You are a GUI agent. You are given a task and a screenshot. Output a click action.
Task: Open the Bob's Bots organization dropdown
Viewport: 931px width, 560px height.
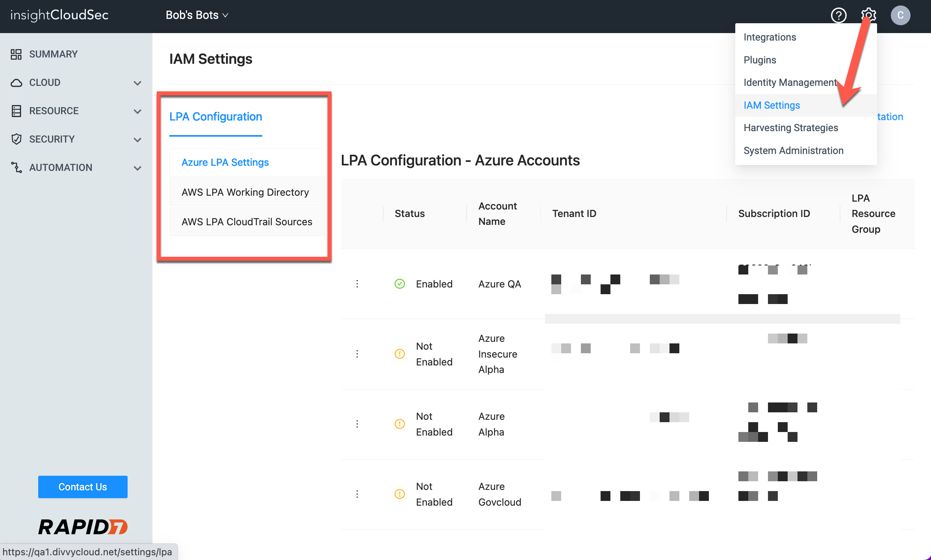197,15
